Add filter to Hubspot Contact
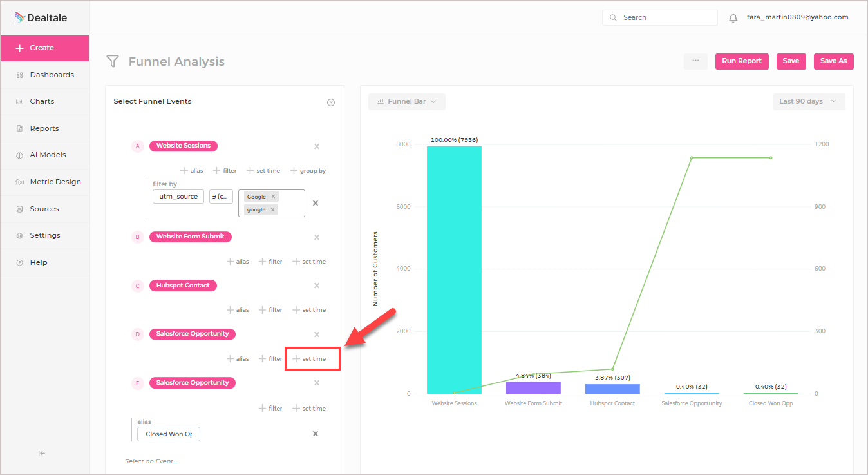Viewport: 868px width, 475px height. click(270, 310)
